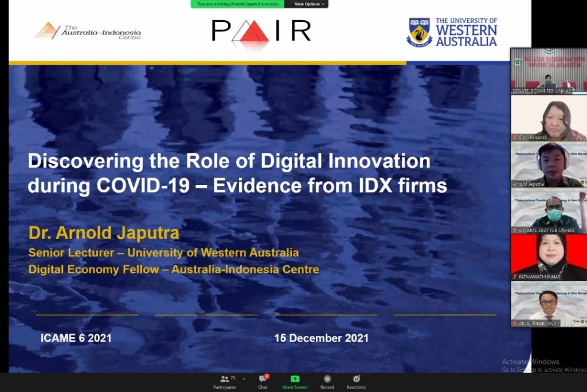Select Arnold Japutra's video thumbnail
Viewport: 587px width, 392px height.
point(549,165)
